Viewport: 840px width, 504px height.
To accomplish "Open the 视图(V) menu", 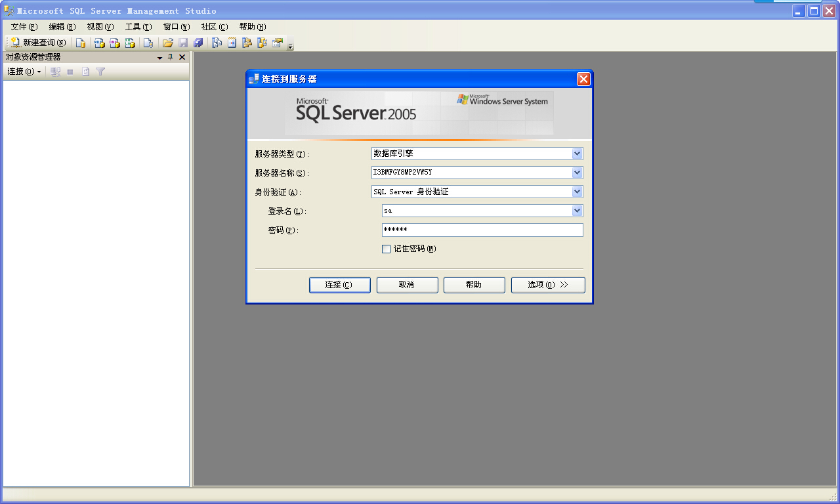I will [100, 27].
